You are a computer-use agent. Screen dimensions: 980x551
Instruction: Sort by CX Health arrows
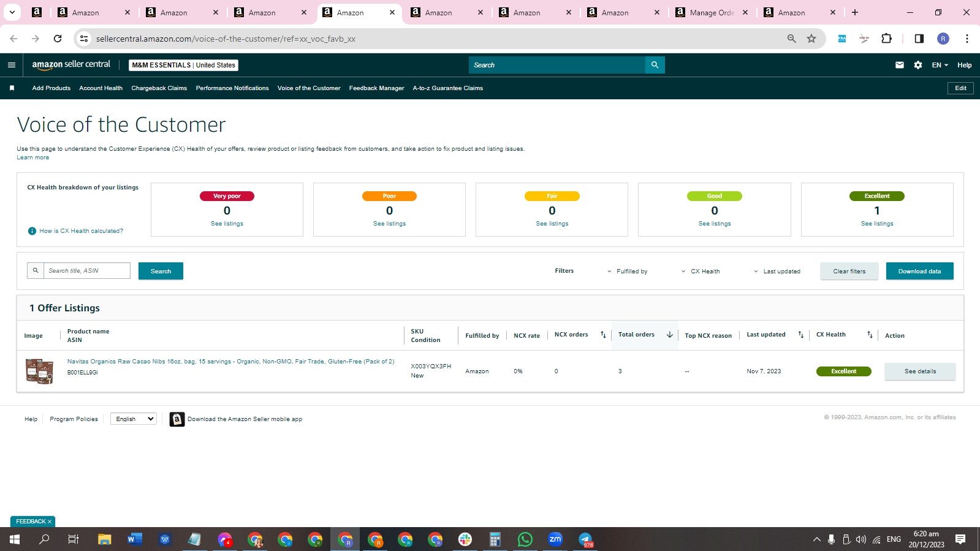point(870,335)
